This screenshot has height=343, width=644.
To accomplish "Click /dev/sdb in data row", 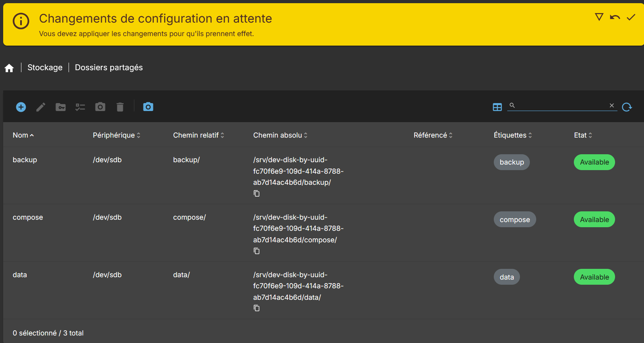I will click(107, 275).
